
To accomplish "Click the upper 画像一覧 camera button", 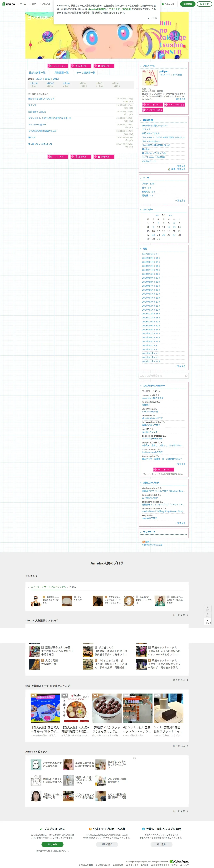I will point(104,66).
